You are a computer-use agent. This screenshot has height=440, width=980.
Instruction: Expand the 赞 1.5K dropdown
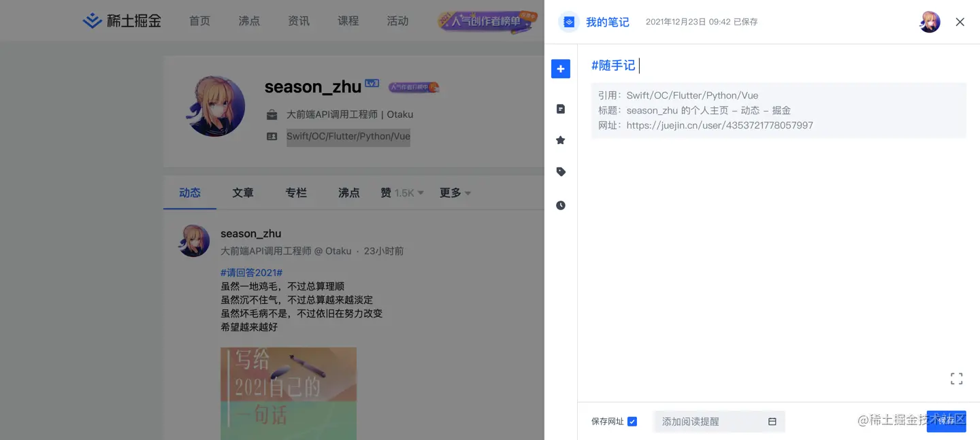(402, 193)
